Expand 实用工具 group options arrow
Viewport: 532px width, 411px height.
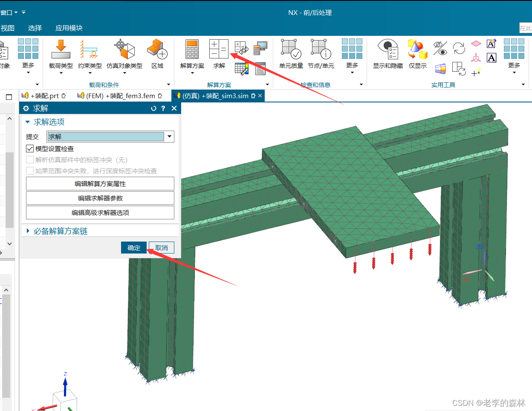point(523,85)
